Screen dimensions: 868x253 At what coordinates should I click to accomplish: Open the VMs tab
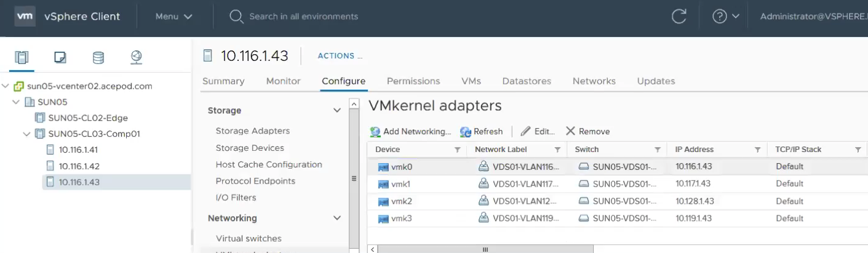click(471, 81)
